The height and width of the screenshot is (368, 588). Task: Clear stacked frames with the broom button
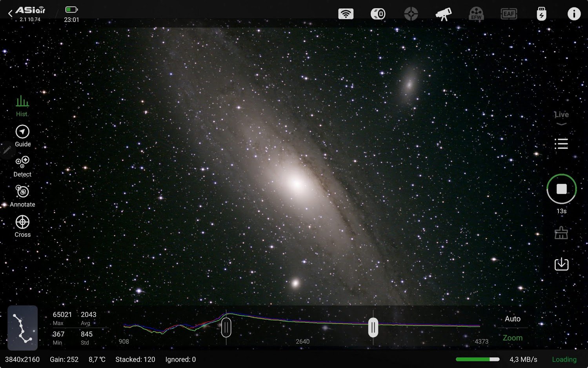[x=561, y=232]
